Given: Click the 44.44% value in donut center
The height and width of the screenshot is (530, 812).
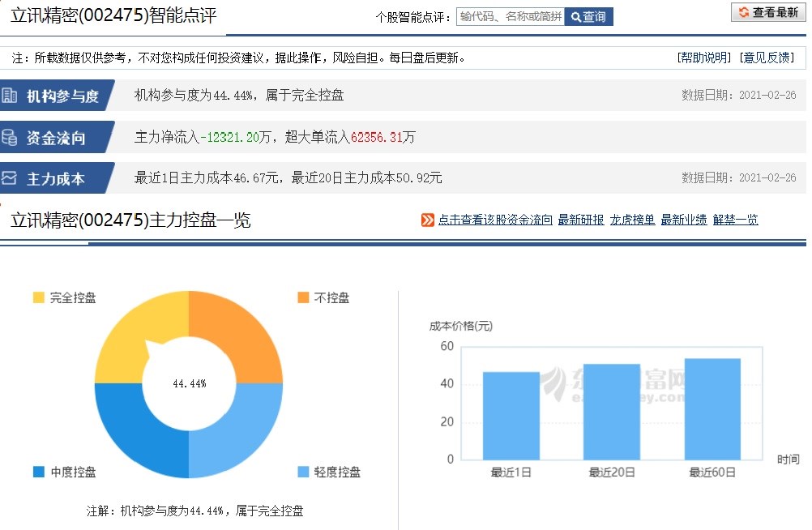Looking at the screenshot, I should pyautogui.click(x=190, y=383).
